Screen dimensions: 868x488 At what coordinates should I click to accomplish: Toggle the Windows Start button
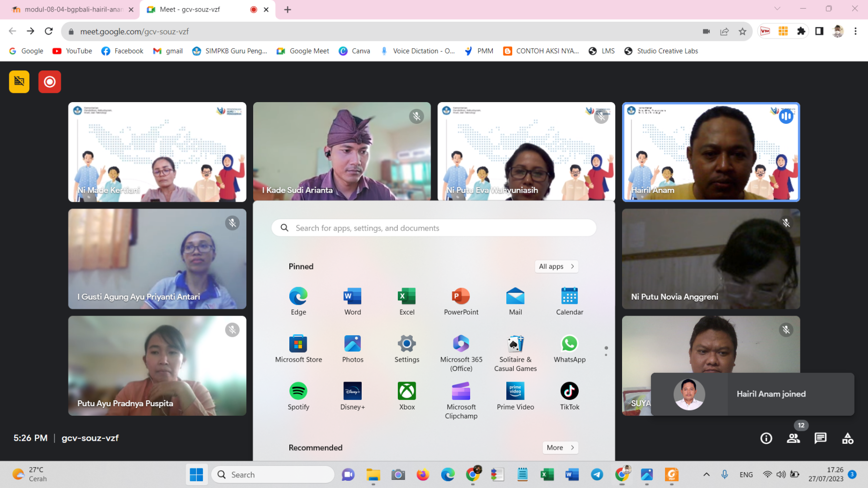(x=196, y=475)
